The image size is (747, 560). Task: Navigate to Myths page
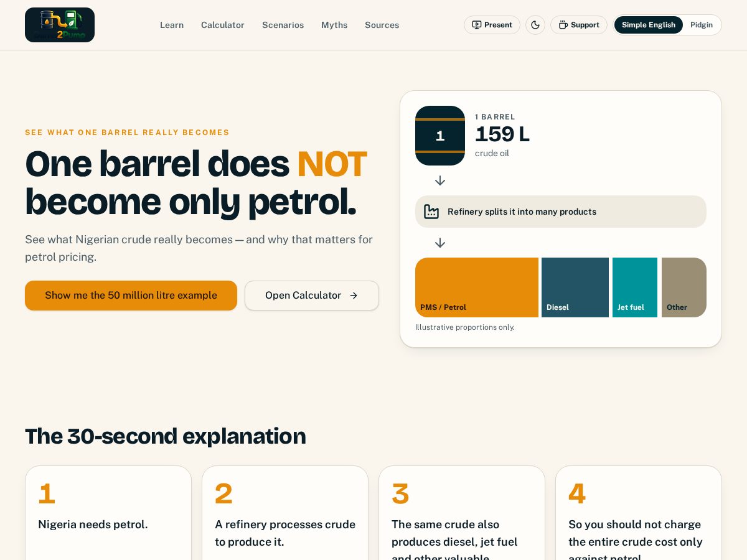(334, 25)
